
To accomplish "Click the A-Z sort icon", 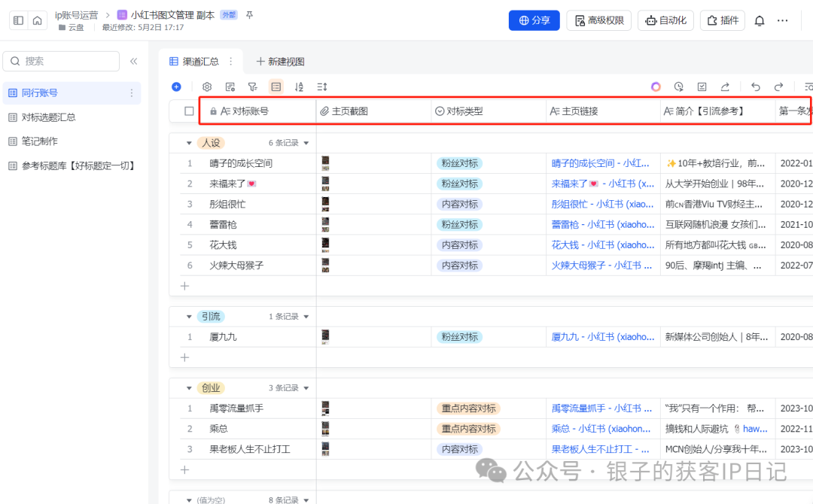I will point(300,87).
